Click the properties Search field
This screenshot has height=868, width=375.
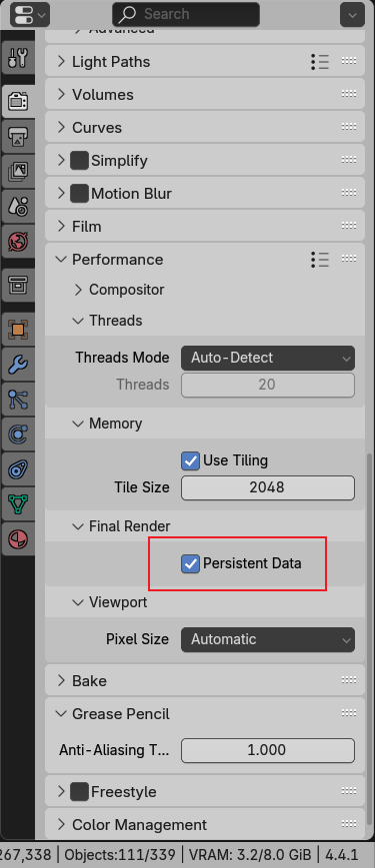[x=186, y=14]
